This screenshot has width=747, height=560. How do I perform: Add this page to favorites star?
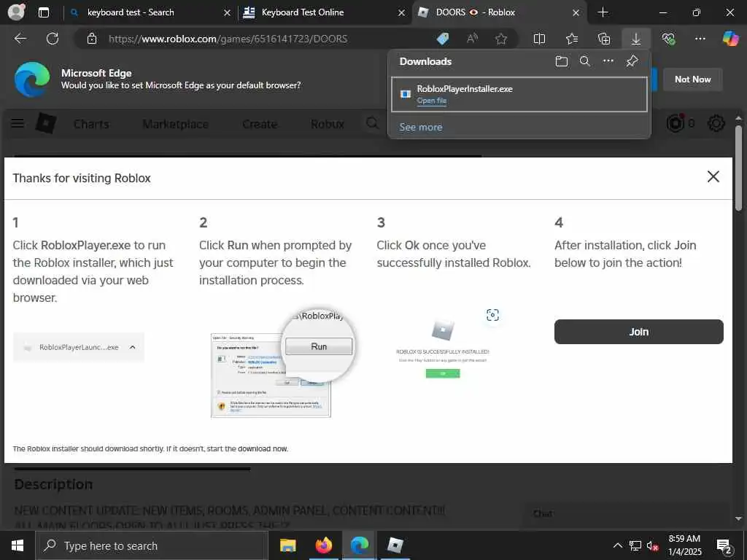(x=500, y=39)
